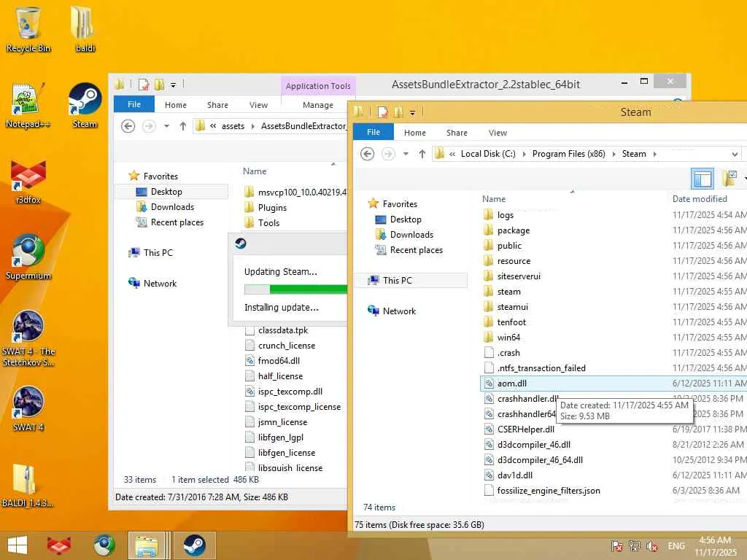Click the Updating Steam progress bar

tap(295, 289)
